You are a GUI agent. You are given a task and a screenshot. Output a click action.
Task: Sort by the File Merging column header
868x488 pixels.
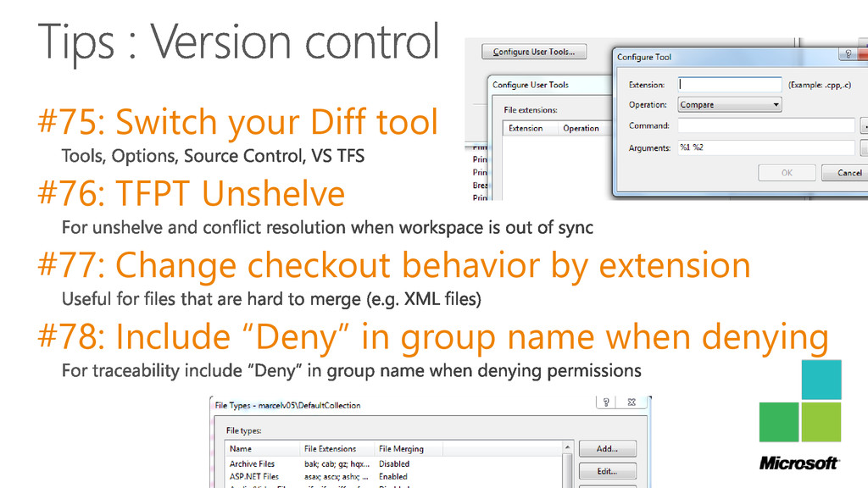point(409,449)
